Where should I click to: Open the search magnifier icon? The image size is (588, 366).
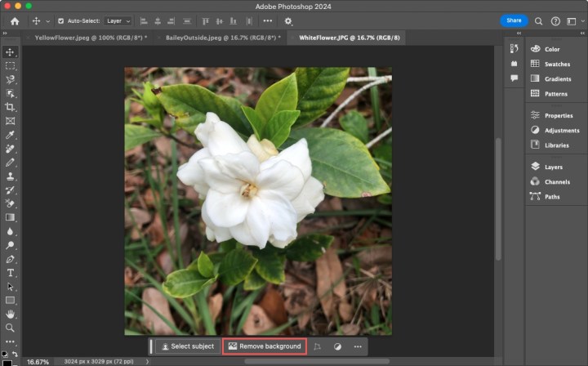538,20
